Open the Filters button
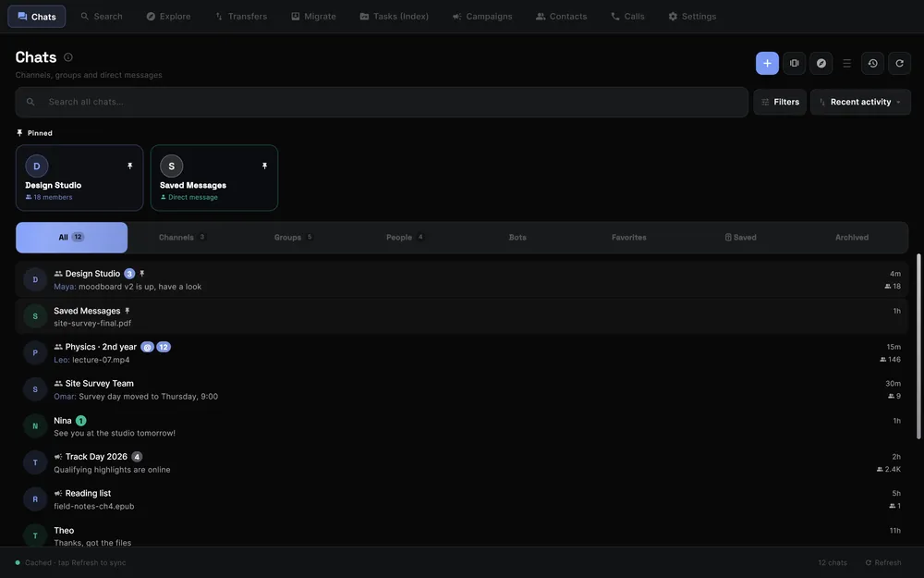This screenshot has width=924, height=578. click(x=780, y=102)
